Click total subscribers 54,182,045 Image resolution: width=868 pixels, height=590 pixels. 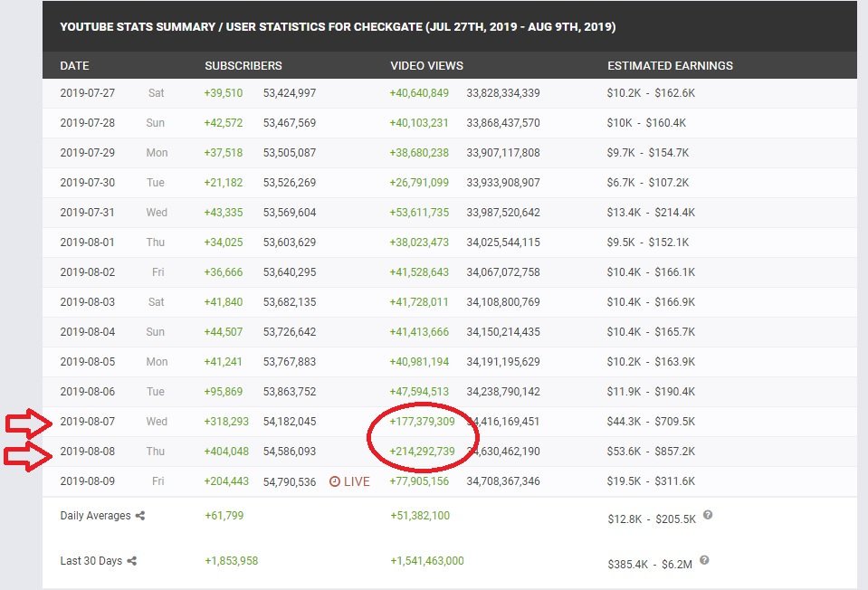[290, 422]
